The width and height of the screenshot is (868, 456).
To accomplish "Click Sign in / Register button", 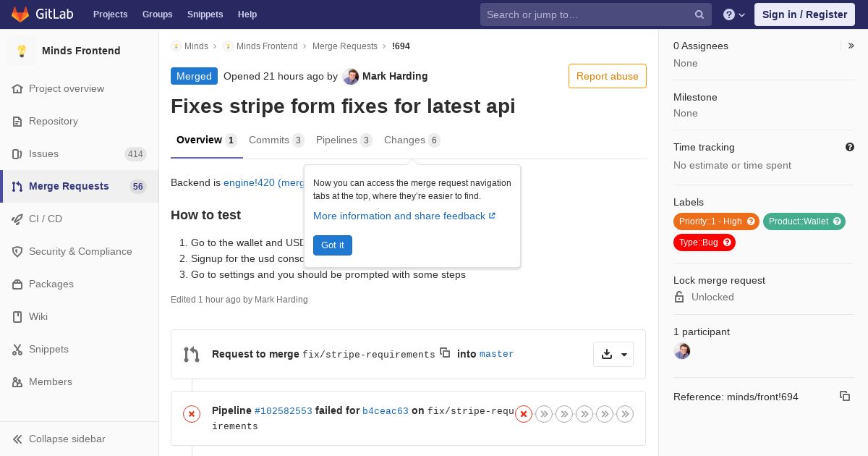I will coord(804,14).
